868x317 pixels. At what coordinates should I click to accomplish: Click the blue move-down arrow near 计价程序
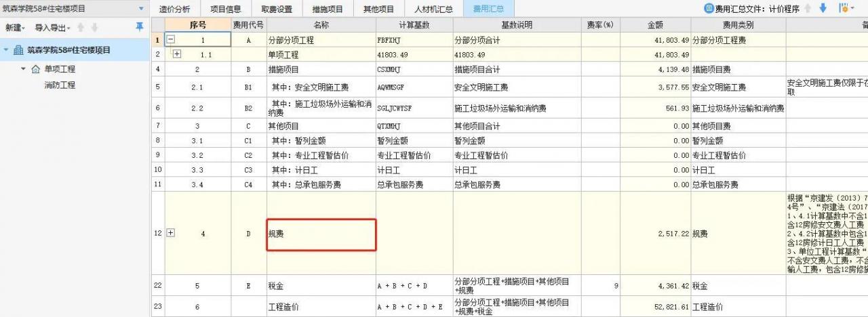tap(823, 8)
